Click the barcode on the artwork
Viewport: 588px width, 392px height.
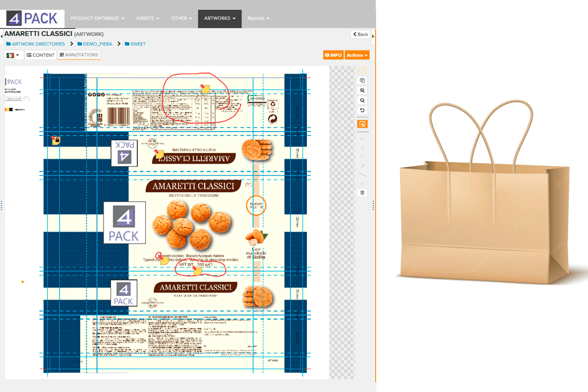(118, 116)
